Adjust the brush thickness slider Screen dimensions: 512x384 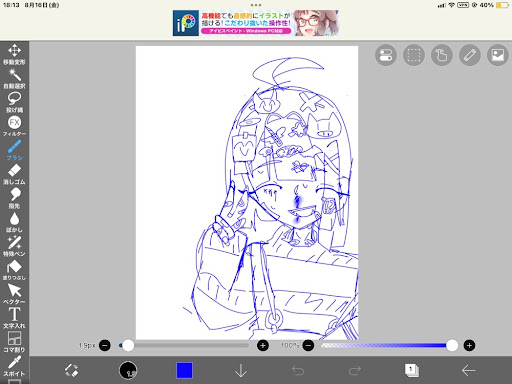click(184, 345)
